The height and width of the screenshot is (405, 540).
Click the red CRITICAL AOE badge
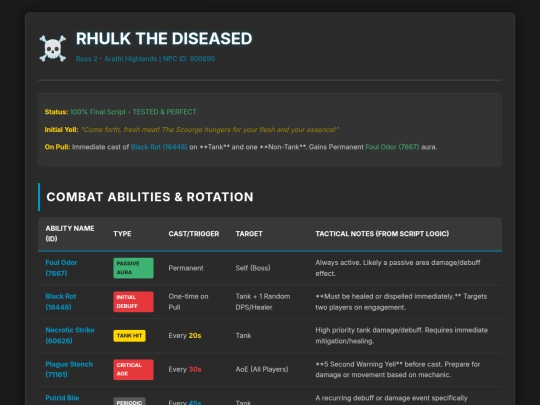click(134, 370)
